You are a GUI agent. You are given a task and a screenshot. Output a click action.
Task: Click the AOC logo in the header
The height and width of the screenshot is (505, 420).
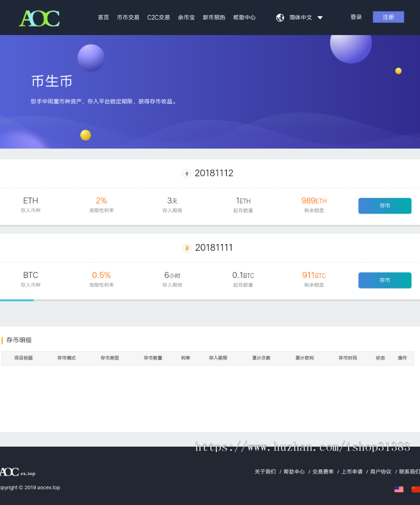tap(39, 18)
